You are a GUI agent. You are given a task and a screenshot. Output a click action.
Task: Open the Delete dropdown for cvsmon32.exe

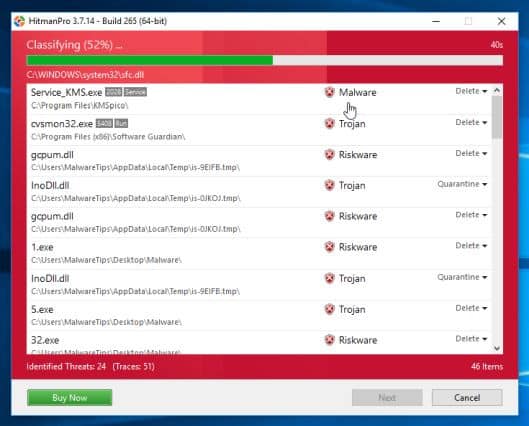coord(471,122)
